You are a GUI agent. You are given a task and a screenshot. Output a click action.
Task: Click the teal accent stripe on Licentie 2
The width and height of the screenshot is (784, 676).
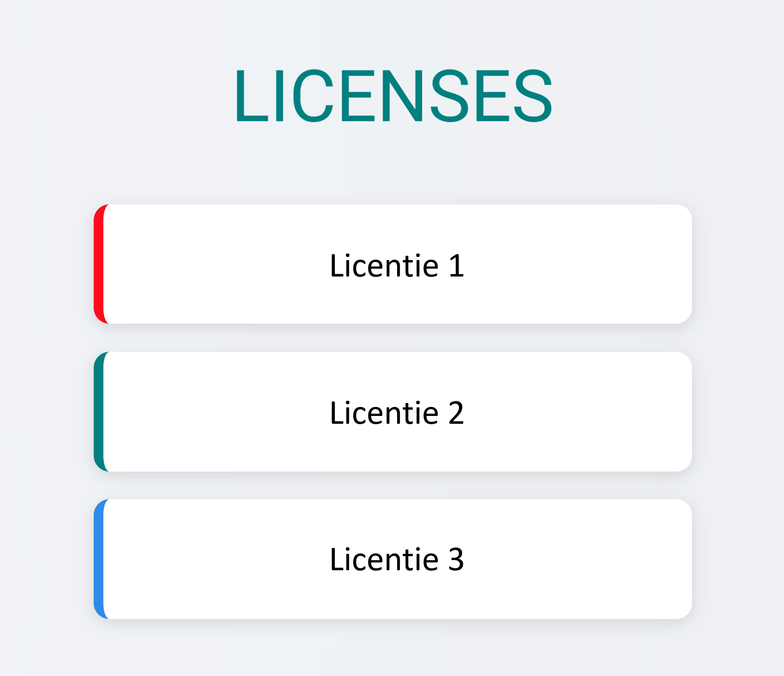(98, 411)
